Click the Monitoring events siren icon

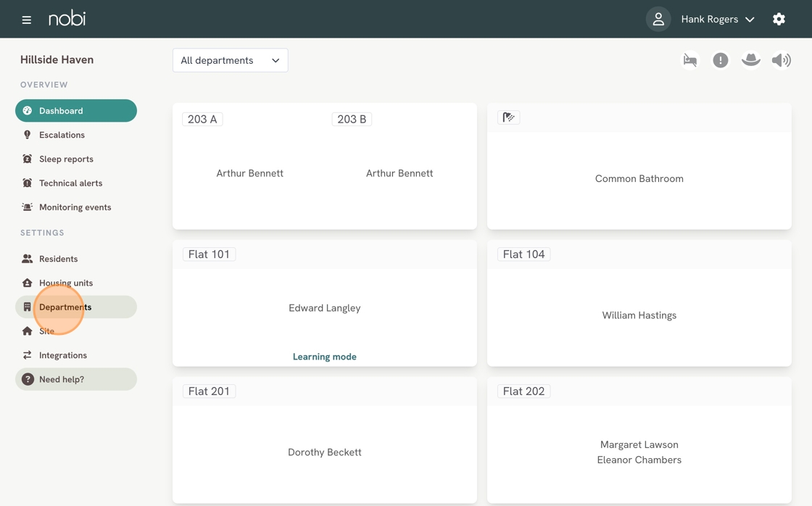coord(27,207)
